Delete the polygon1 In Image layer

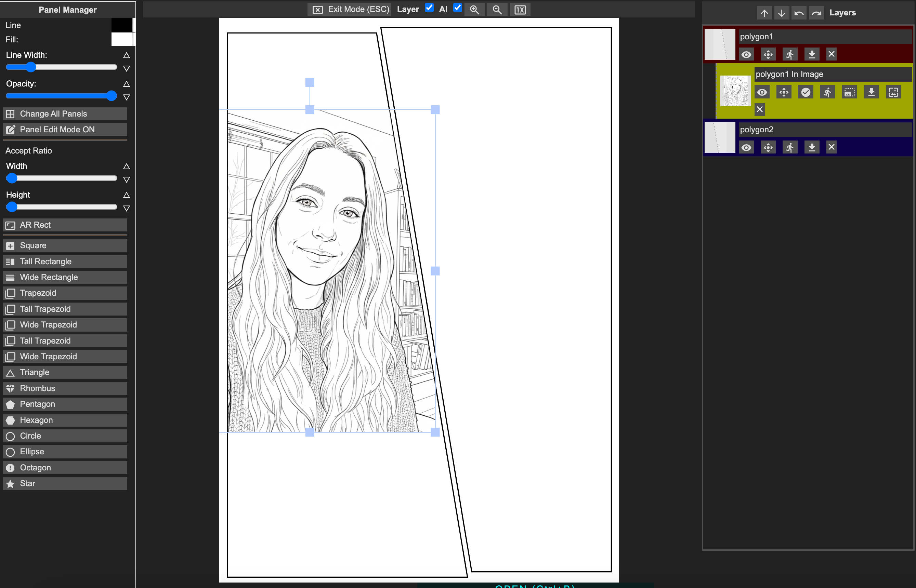click(x=760, y=110)
